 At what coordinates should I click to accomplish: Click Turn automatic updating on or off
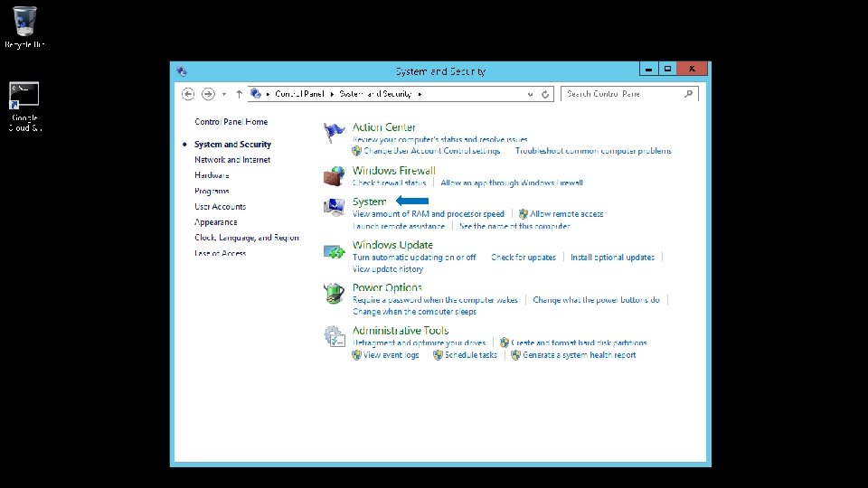pos(414,258)
